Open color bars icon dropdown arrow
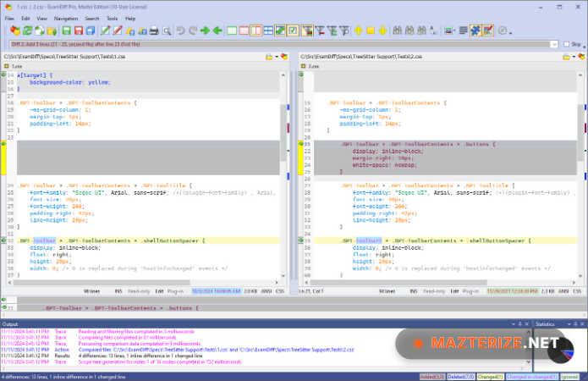 pyautogui.click(x=454, y=31)
